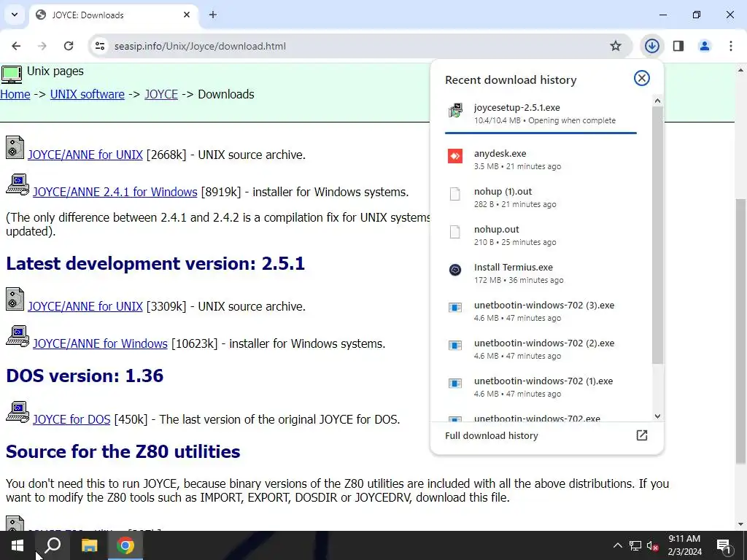Screen dimensions: 747x560
Task: Bookmark this page with the star icon
Action: click(x=616, y=46)
